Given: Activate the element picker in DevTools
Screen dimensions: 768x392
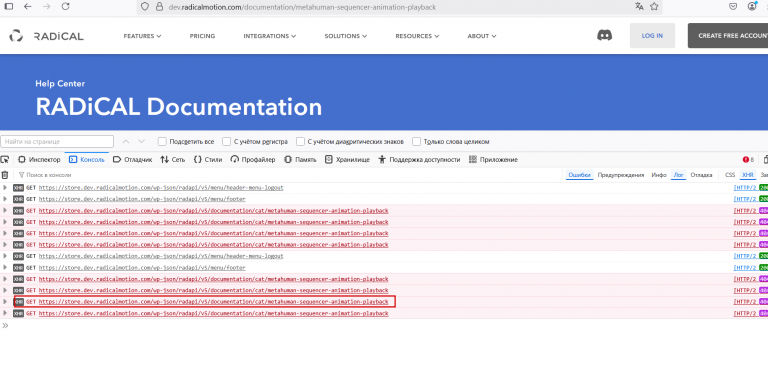Looking at the screenshot, I should click(x=5, y=159).
